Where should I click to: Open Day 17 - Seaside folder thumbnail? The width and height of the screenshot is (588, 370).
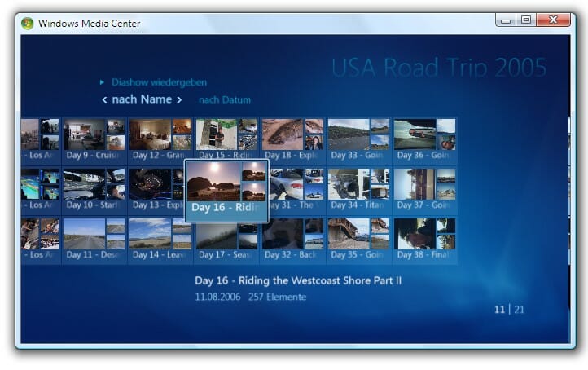226,242
